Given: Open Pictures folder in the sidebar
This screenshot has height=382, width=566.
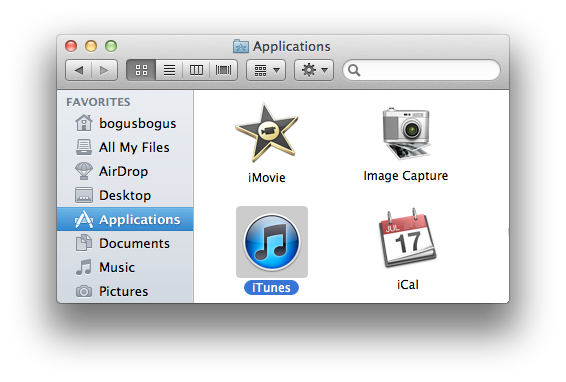Looking at the screenshot, I should [125, 291].
